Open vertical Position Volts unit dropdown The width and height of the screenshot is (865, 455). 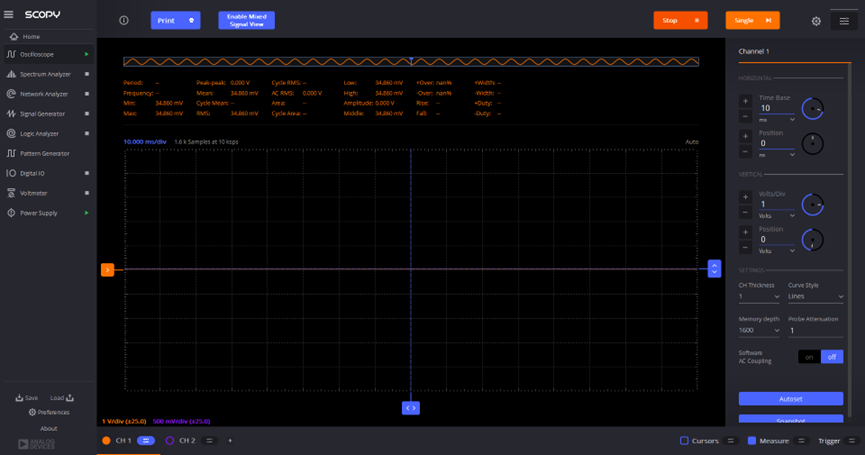click(x=777, y=251)
